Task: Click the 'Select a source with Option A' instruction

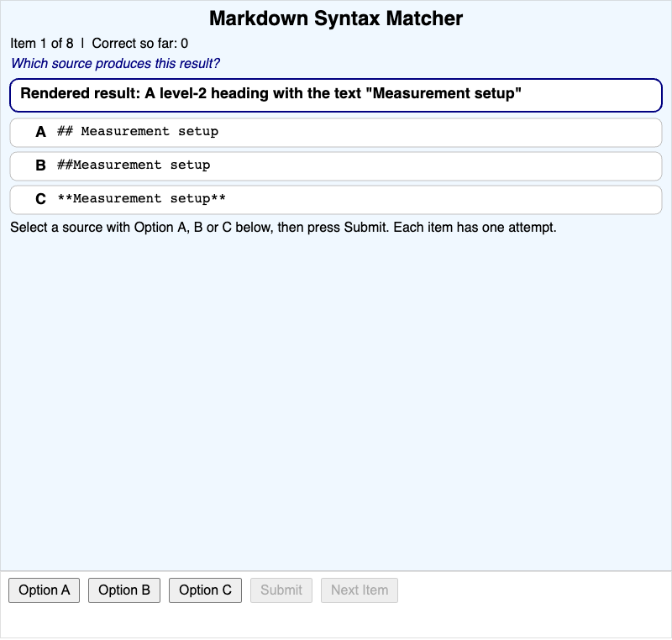Action: pyautogui.click(x=283, y=227)
